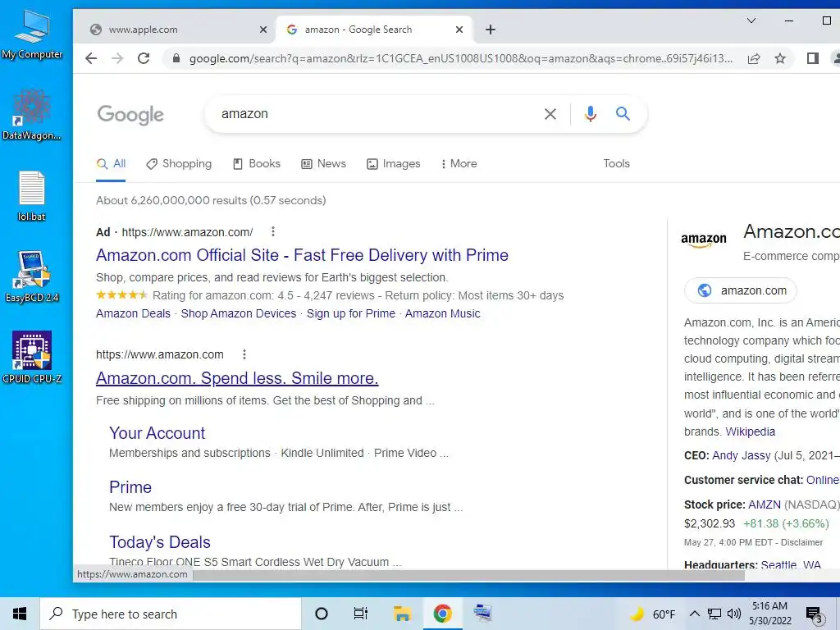Open the volume tray icon
The width and height of the screenshot is (840, 630).
(734, 614)
